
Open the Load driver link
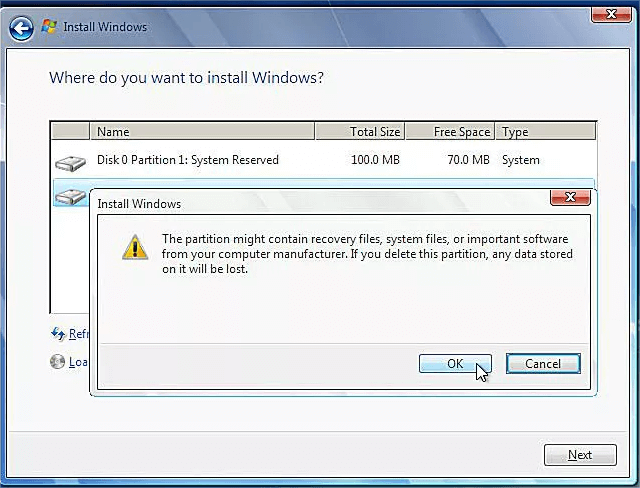(78, 362)
